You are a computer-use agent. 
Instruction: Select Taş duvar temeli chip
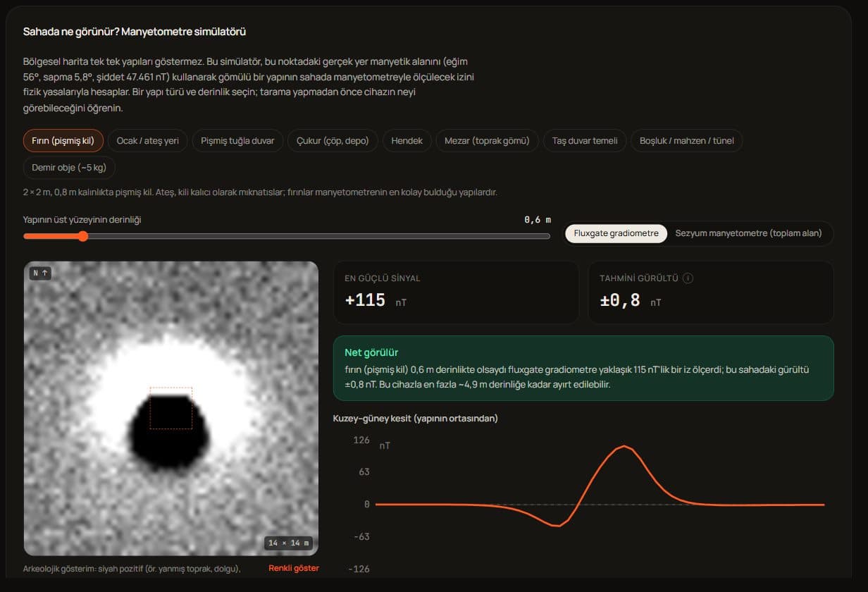[x=585, y=140]
